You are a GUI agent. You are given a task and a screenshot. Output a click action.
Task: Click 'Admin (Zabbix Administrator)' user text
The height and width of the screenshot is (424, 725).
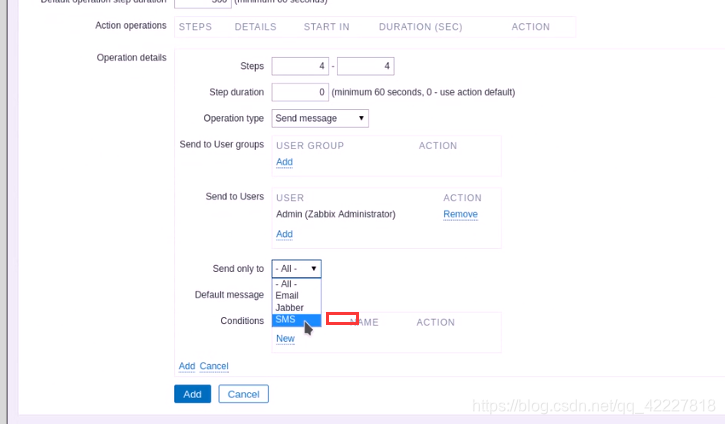click(336, 214)
